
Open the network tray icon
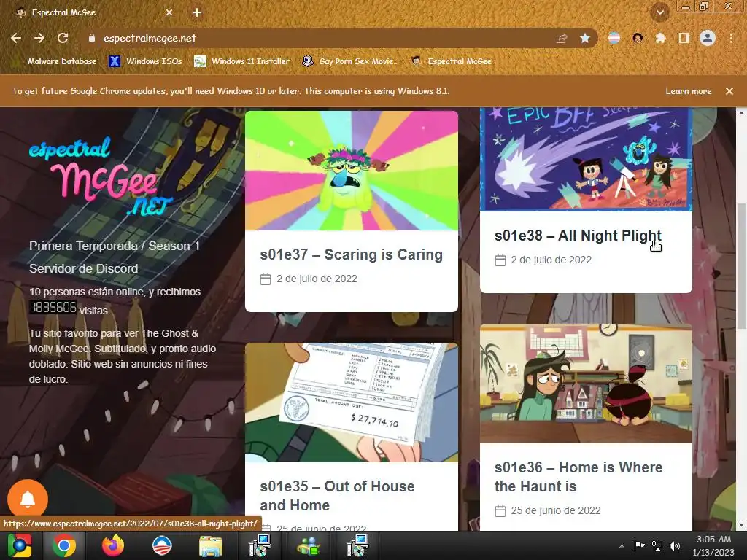tap(657, 545)
